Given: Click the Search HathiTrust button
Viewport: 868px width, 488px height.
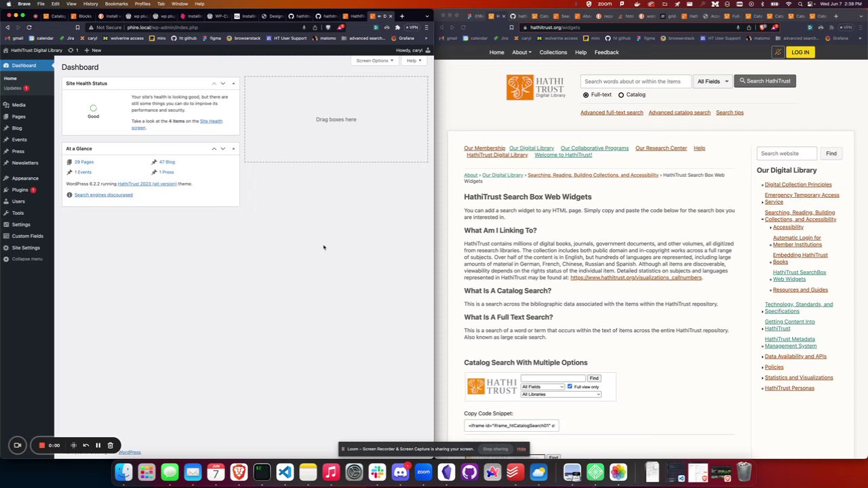Looking at the screenshot, I should 765,81.
